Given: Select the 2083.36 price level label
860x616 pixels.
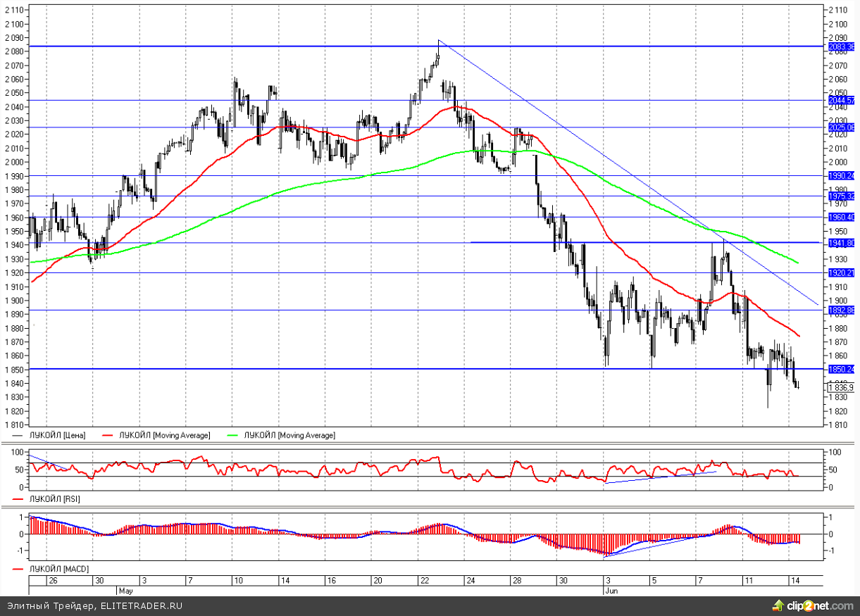Looking at the screenshot, I should pos(841,46).
